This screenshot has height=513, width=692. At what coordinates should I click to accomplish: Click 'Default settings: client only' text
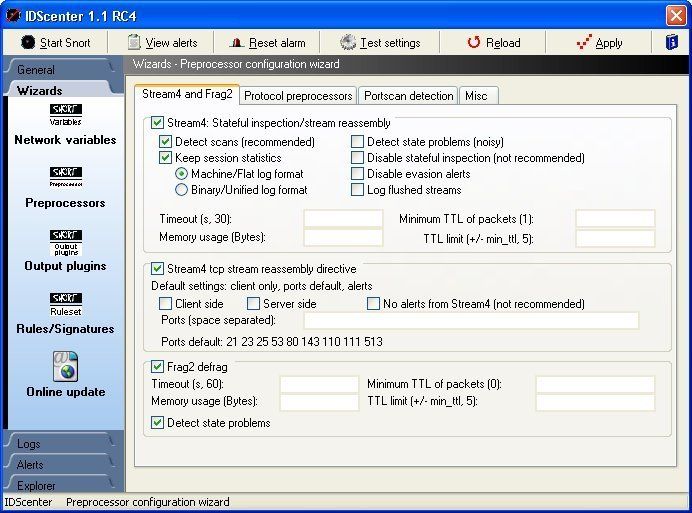(x=262, y=286)
